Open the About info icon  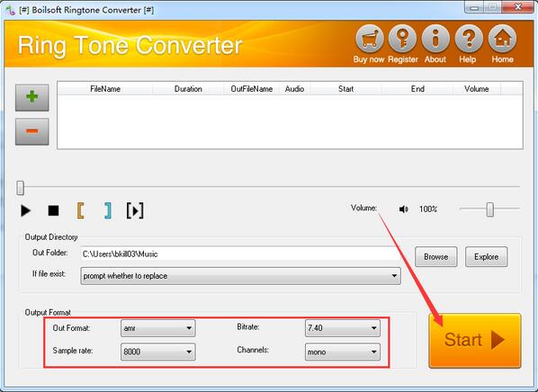coord(435,39)
